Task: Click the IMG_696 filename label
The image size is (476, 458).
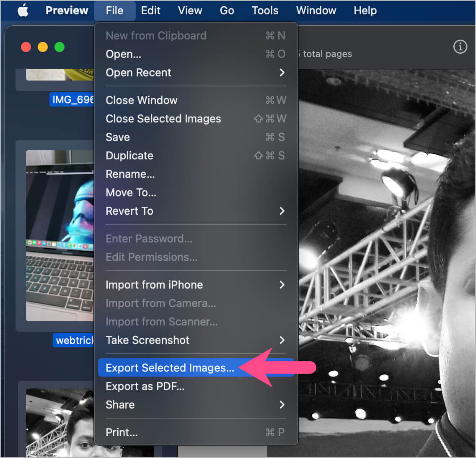Action: point(72,99)
